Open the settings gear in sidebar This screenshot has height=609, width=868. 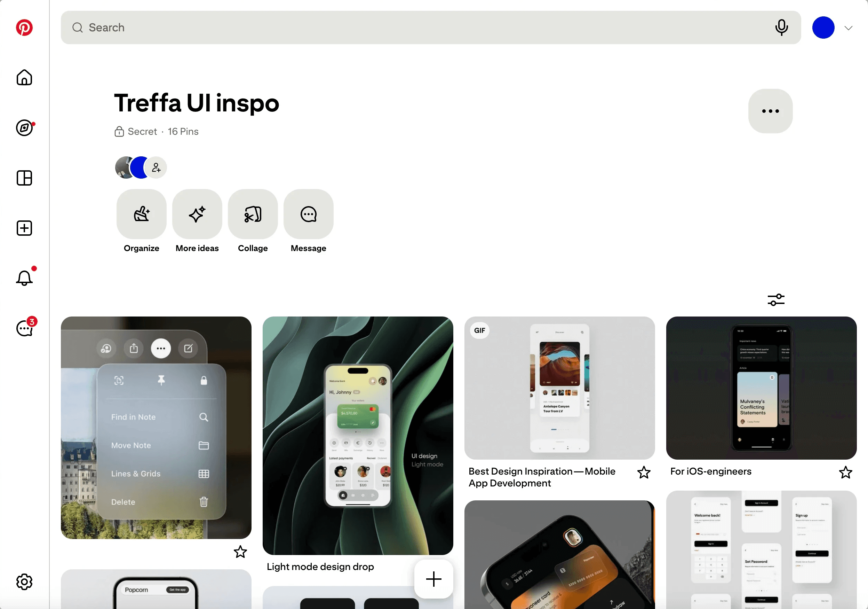point(24,582)
